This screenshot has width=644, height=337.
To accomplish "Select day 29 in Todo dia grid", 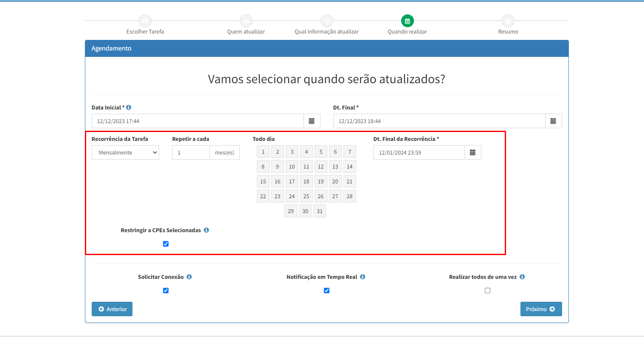I will tap(291, 211).
